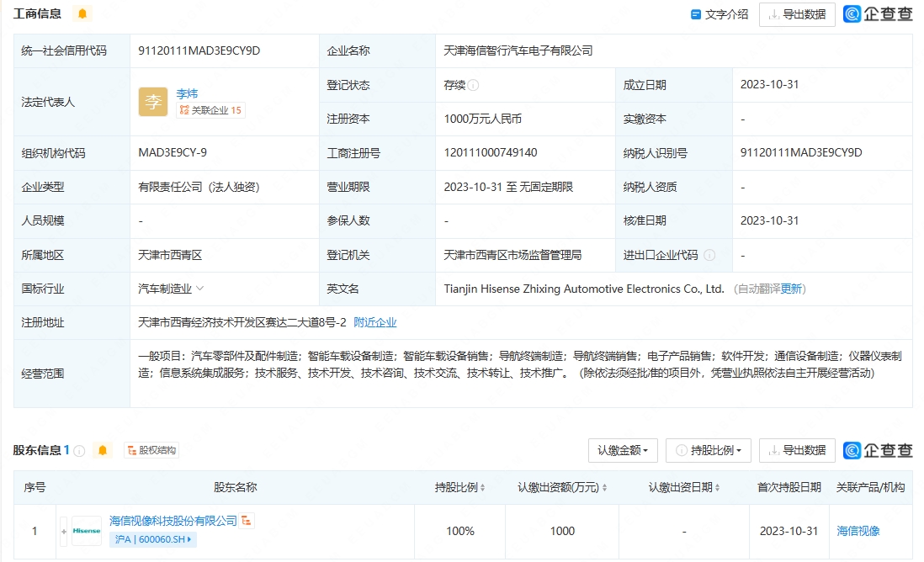
Task: Click the 1000万元人民币 registered capital value
Action: (x=483, y=119)
